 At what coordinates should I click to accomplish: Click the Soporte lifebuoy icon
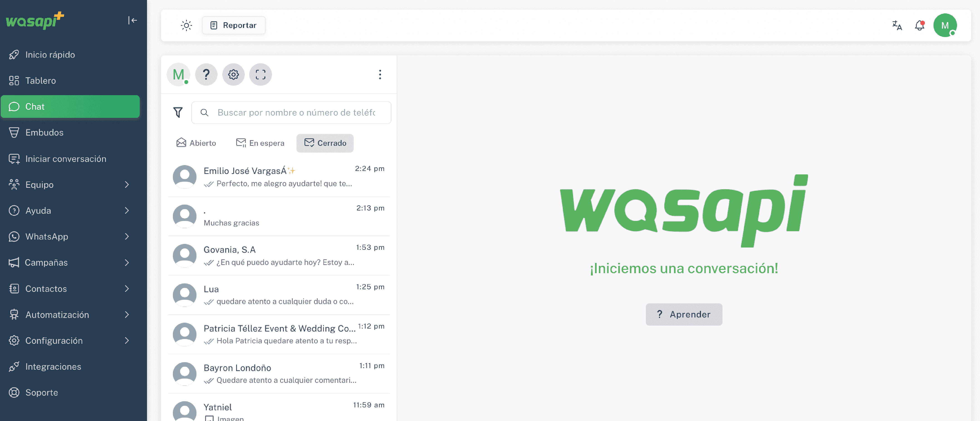point(14,392)
